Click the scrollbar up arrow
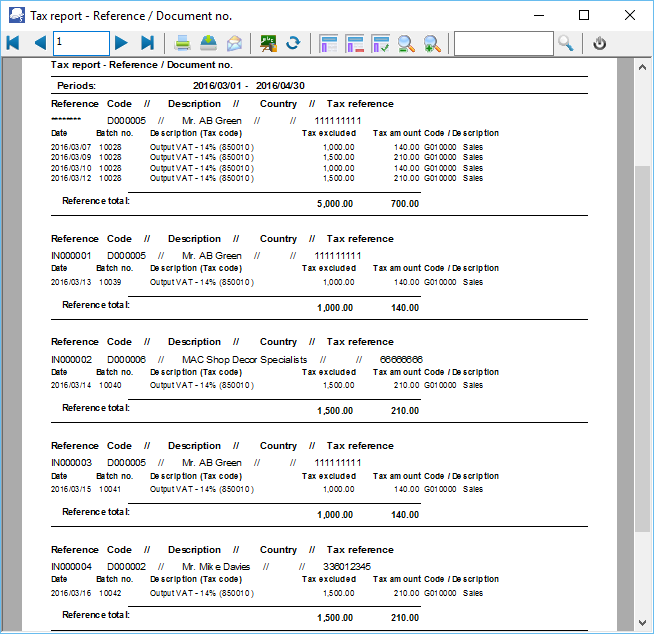654x634 pixels. point(644,68)
